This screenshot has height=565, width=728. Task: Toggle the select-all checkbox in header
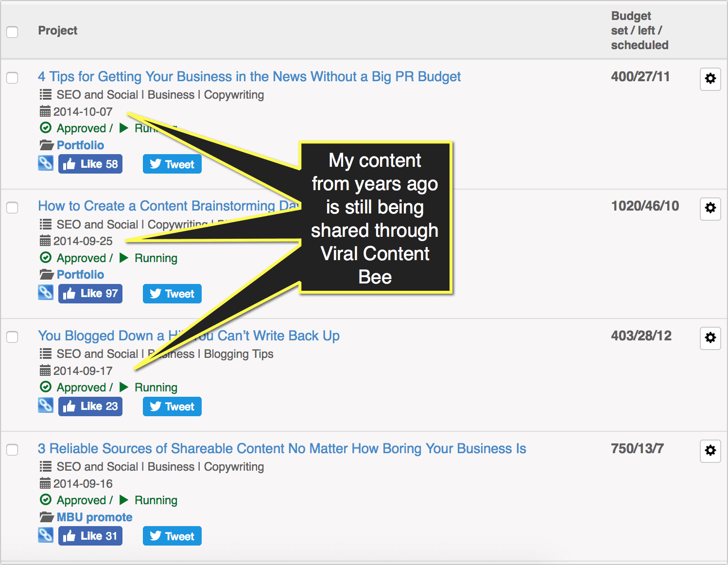[12, 32]
